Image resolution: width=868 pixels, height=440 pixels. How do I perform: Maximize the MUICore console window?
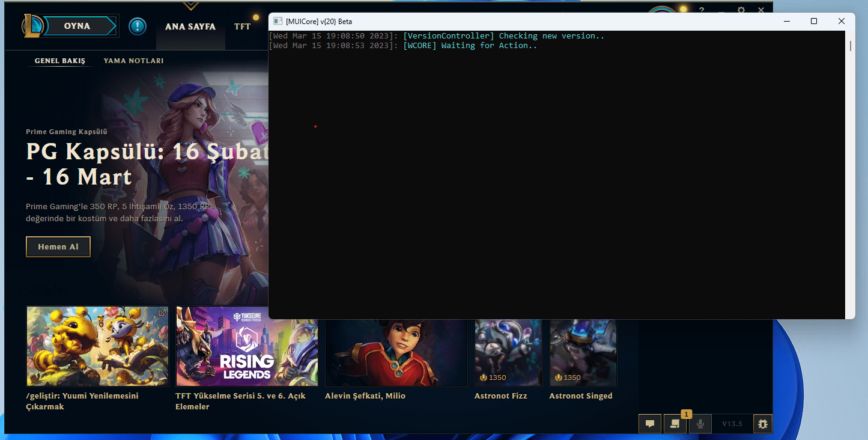tap(814, 21)
